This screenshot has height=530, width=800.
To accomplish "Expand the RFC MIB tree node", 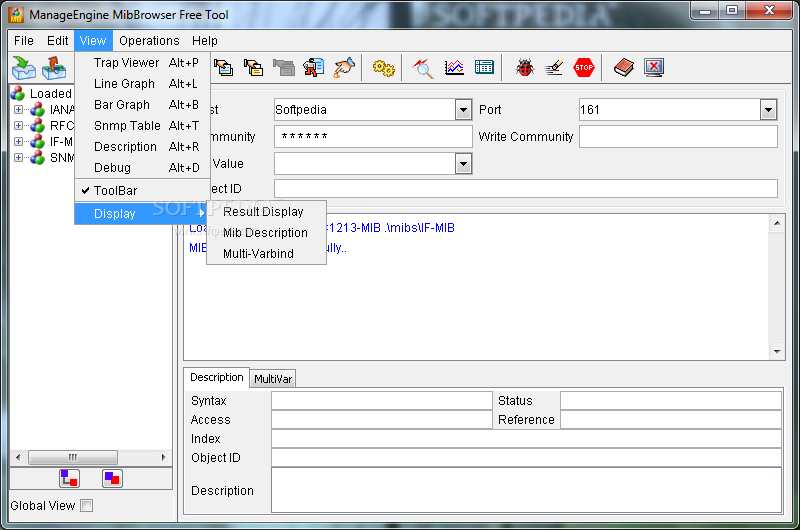I will [x=18, y=125].
